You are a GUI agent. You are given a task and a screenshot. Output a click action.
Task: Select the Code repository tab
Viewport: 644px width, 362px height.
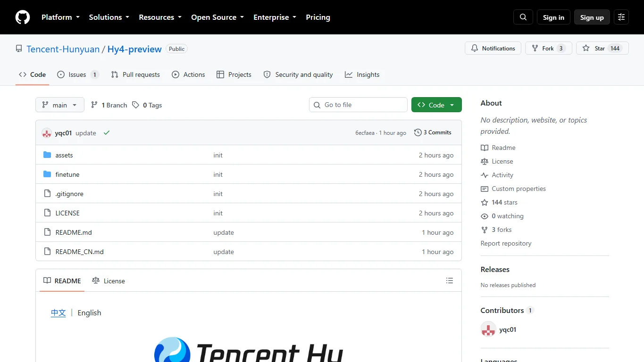[x=32, y=74]
